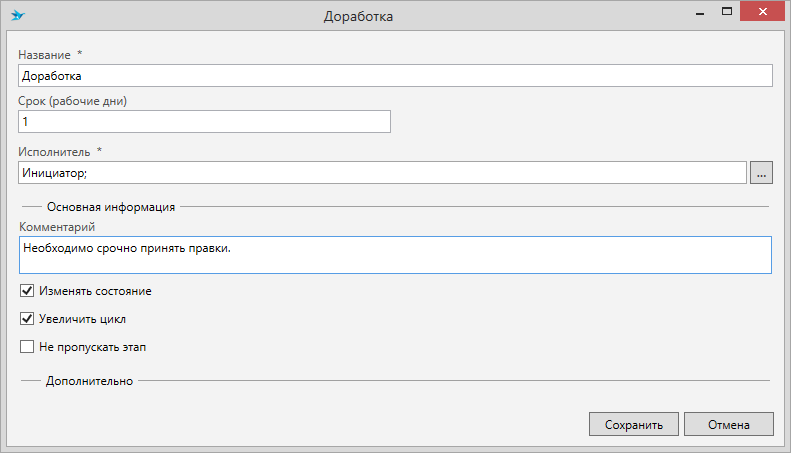Open executor selection with the ellipsis button
791x453 pixels.
(761, 173)
